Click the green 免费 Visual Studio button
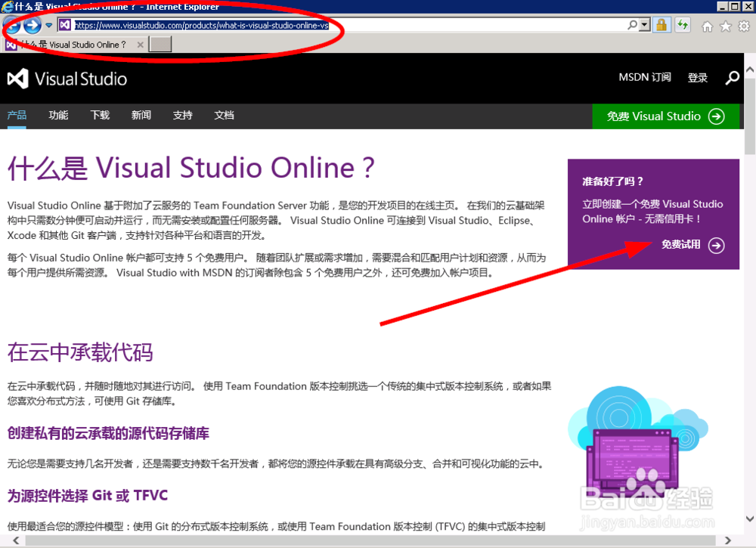The width and height of the screenshot is (756, 548). pyautogui.click(x=666, y=116)
